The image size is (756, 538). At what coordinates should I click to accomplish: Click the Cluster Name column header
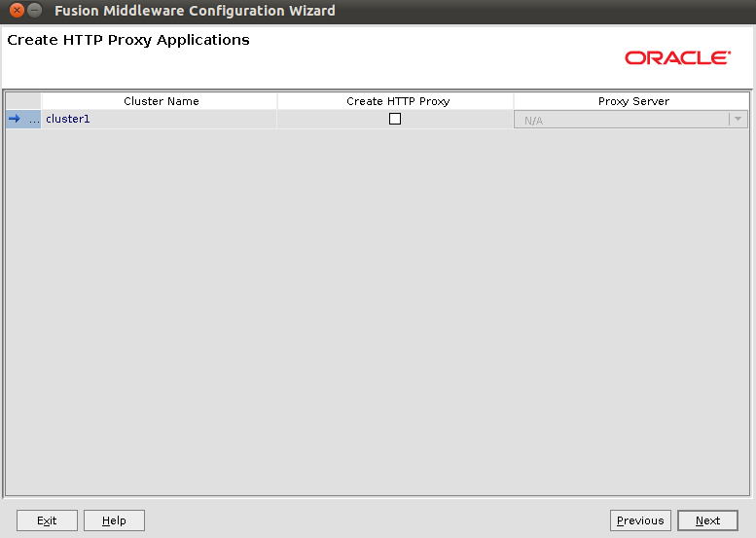click(x=161, y=101)
